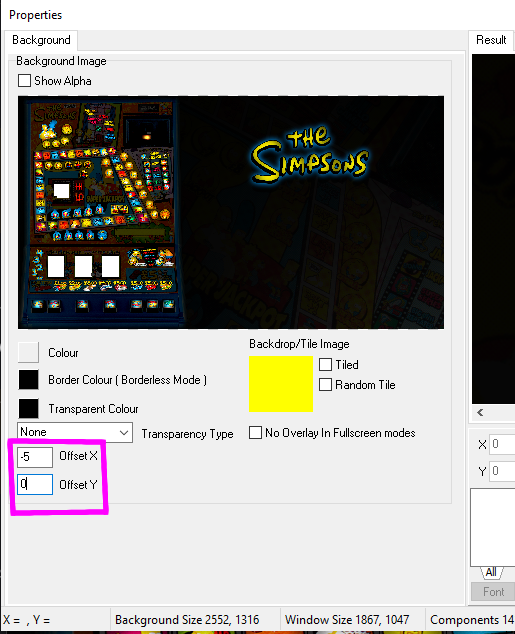
Task: Open the Result tab
Action: click(491, 40)
